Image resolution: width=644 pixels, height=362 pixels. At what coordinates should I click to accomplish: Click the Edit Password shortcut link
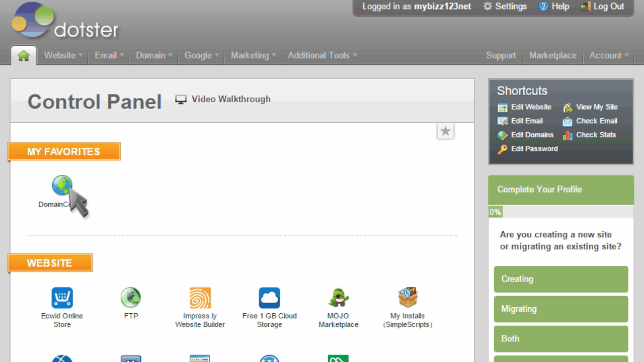pyautogui.click(x=534, y=149)
